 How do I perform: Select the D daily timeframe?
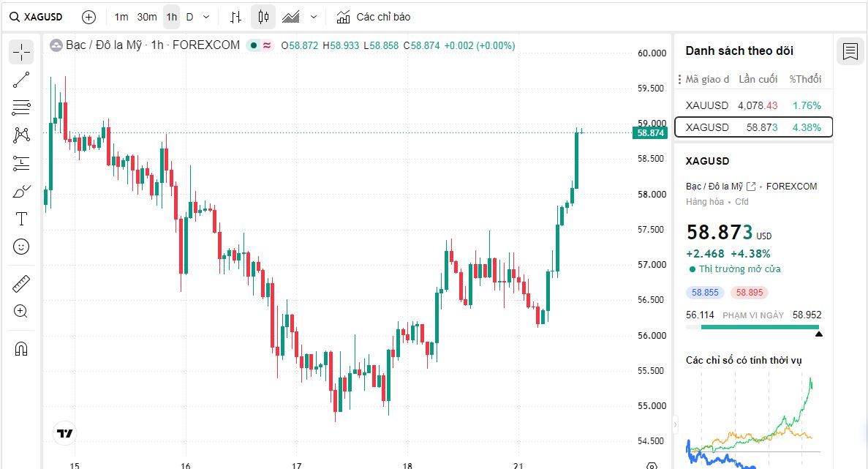[189, 17]
